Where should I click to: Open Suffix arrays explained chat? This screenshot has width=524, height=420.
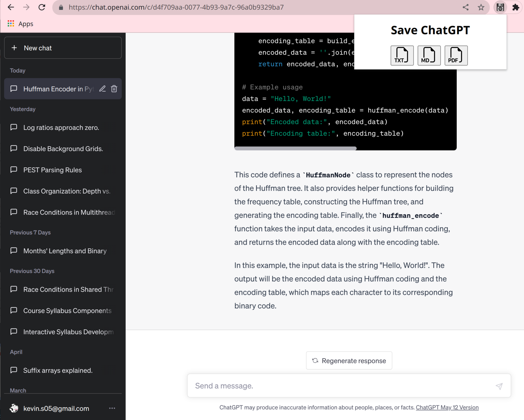click(x=63, y=370)
